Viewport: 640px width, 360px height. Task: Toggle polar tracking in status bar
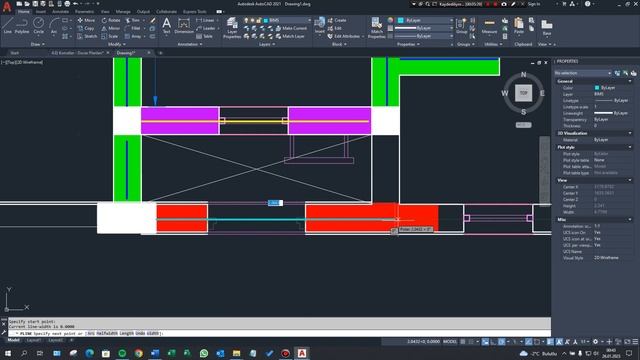(x=502, y=342)
